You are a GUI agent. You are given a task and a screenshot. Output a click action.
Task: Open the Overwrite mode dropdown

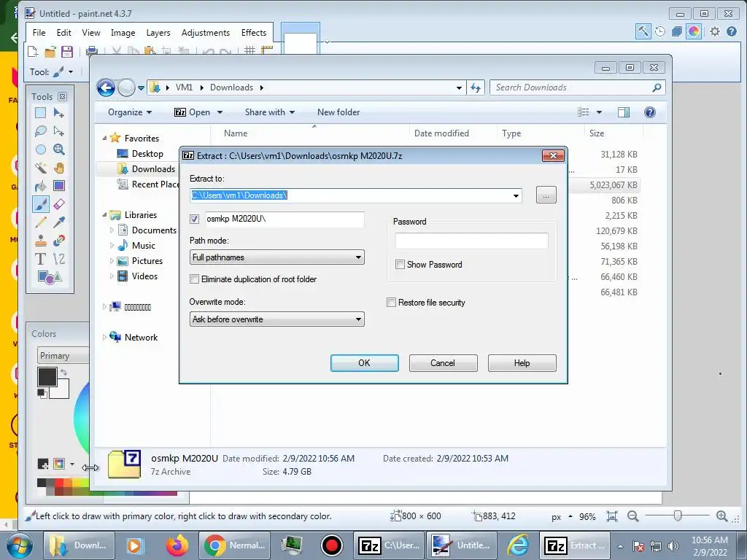click(x=276, y=319)
